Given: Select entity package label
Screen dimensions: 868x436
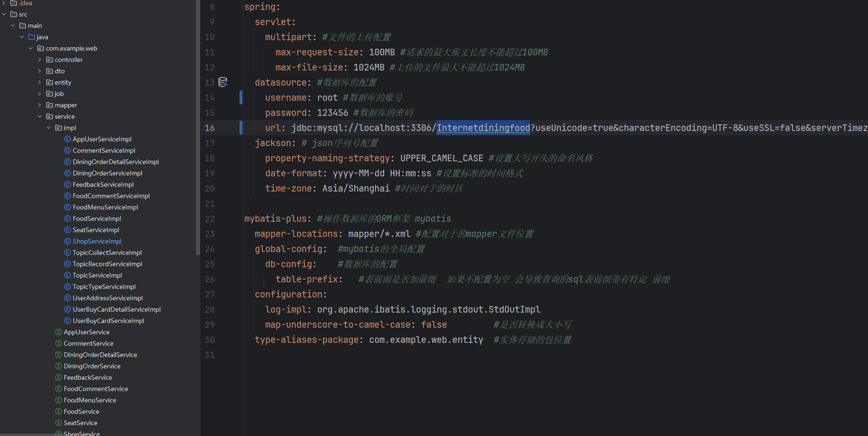Looking at the screenshot, I should [x=63, y=82].
